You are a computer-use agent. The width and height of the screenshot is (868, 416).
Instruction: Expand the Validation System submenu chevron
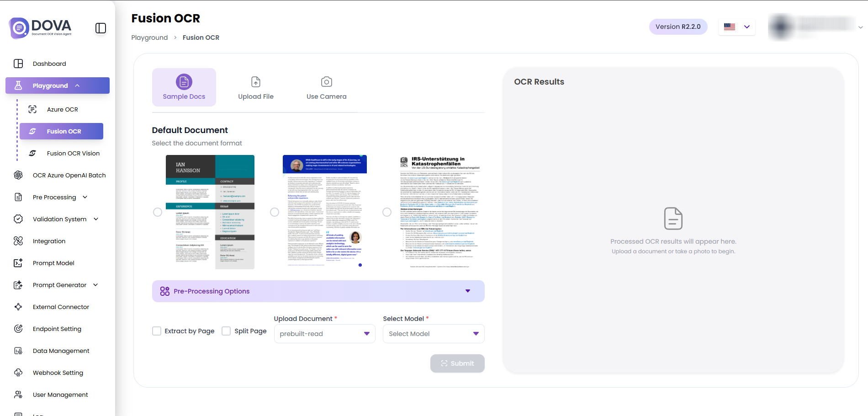(x=96, y=219)
